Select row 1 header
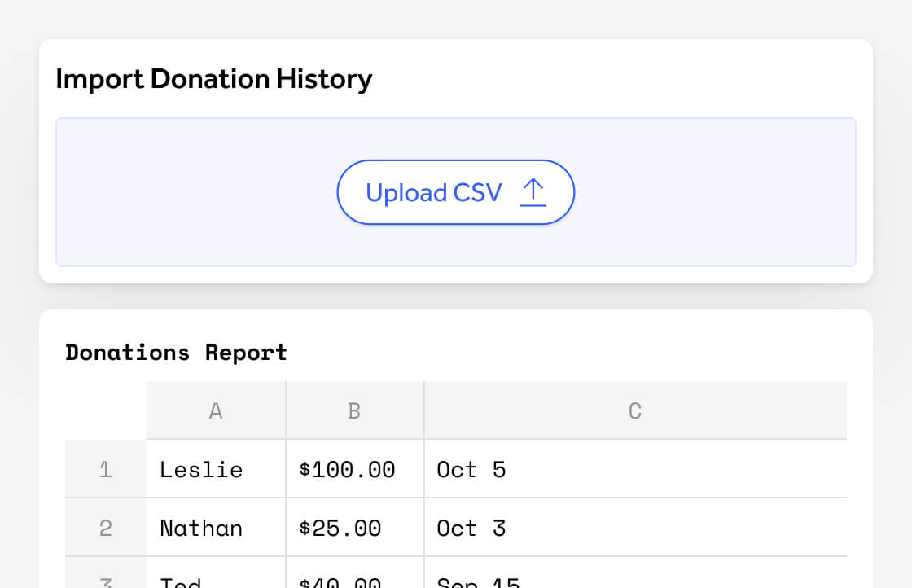 106,470
